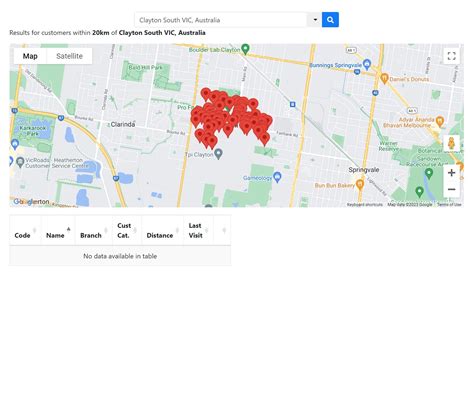Click the Tpi Clayton place marker
Image resolution: width=474 pixels, height=394 pixels.
pyautogui.click(x=218, y=154)
